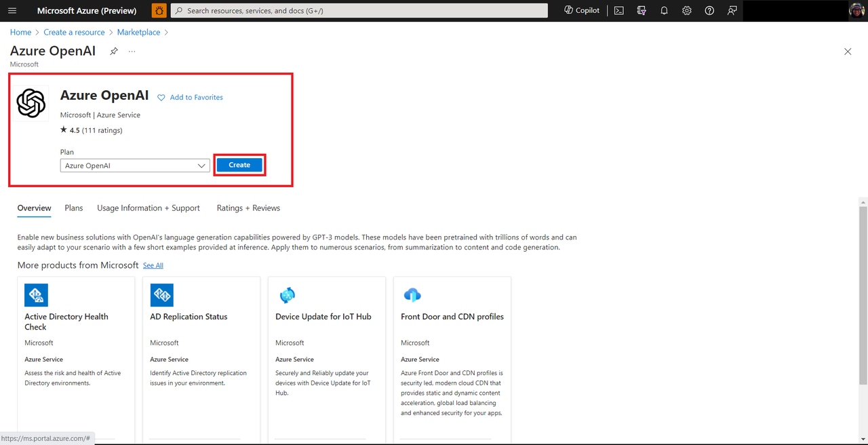Go to the Create a resource breadcrumb
The image size is (868, 445).
point(75,32)
